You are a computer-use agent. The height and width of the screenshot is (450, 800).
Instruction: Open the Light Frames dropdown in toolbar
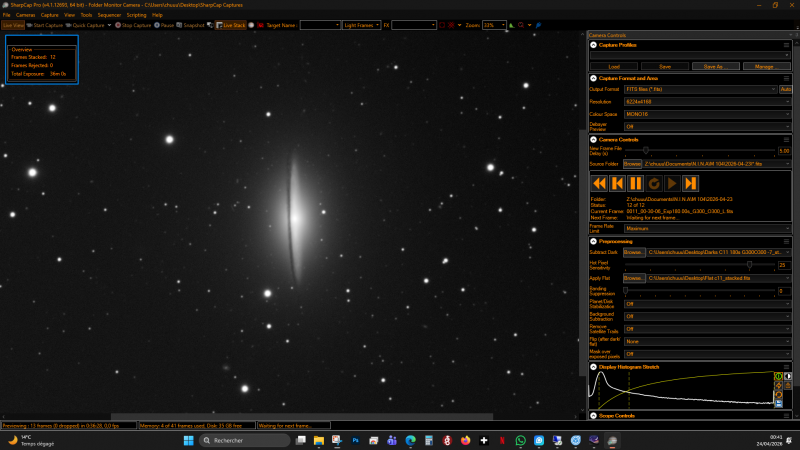point(362,25)
